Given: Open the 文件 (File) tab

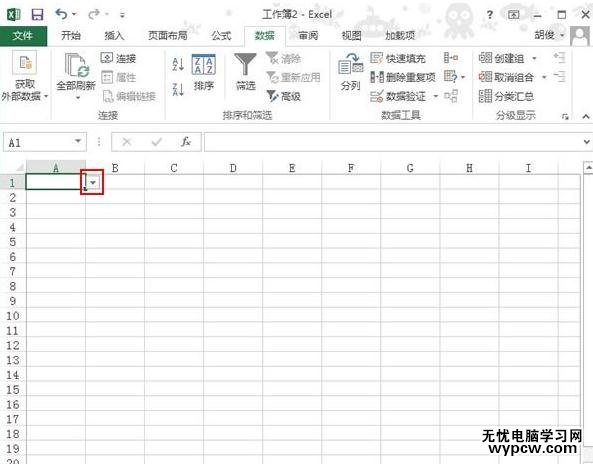Looking at the screenshot, I should (x=23, y=36).
